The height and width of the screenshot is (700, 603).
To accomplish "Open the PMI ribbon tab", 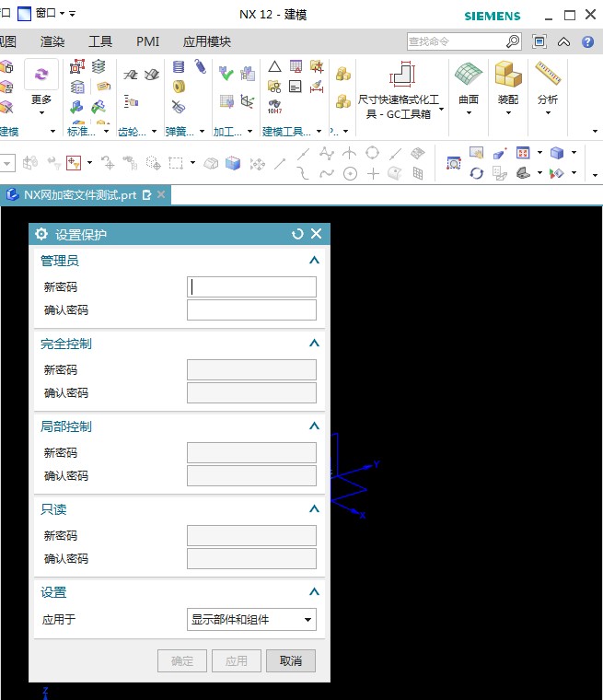I will (x=147, y=42).
